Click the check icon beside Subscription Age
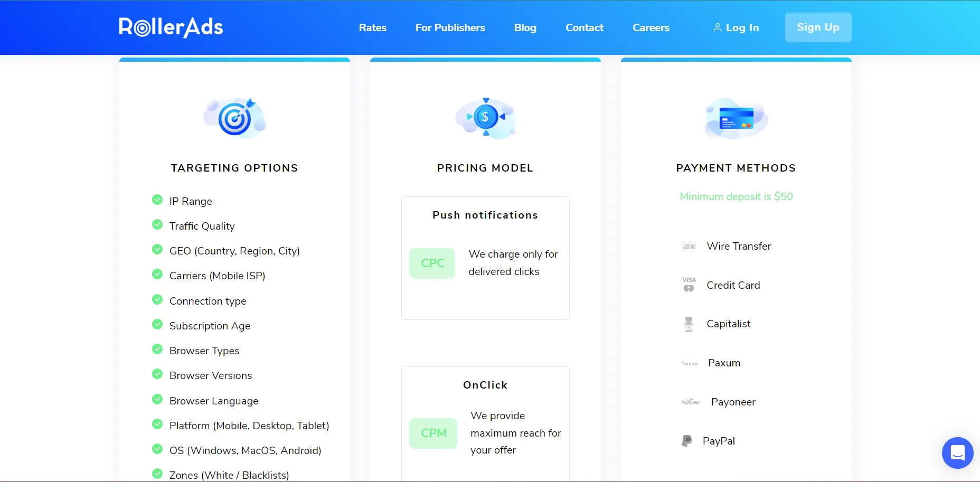Viewport: 980px width, 482px height. [x=157, y=324]
